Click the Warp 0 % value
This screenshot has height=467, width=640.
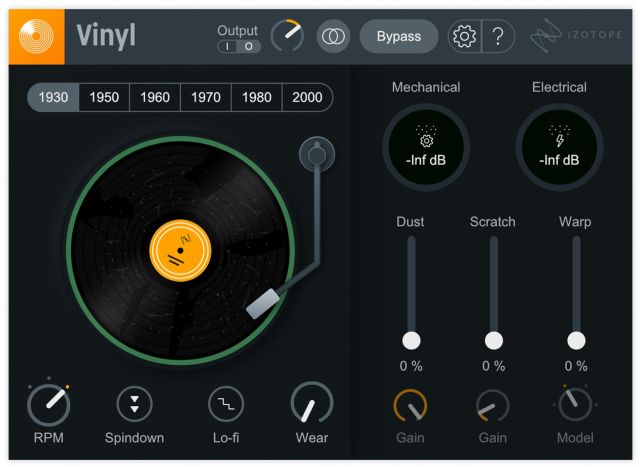(576, 366)
